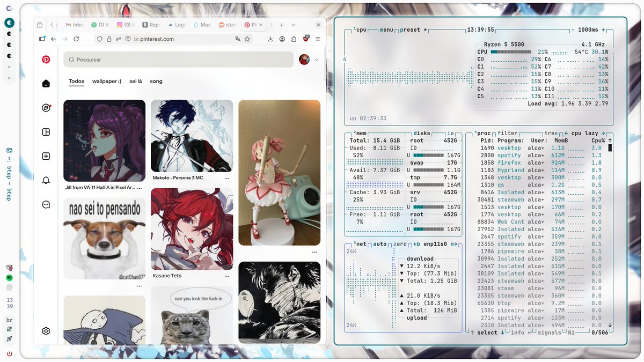
Task: Open options for Kasane Teto pin
Action: [x=227, y=276]
